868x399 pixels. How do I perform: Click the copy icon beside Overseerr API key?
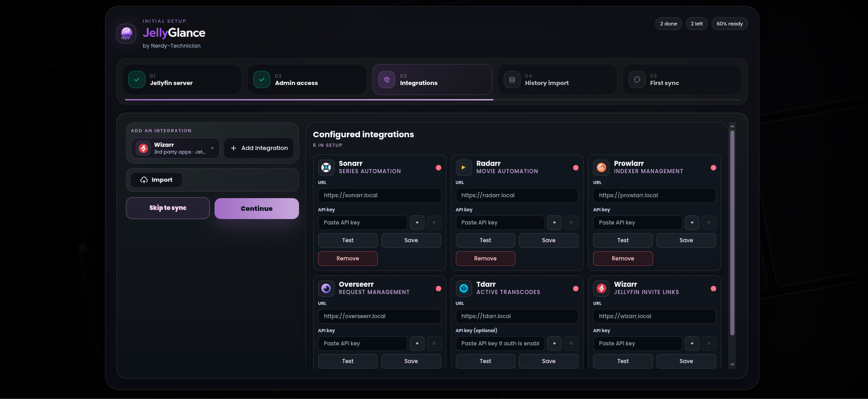point(434,344)
